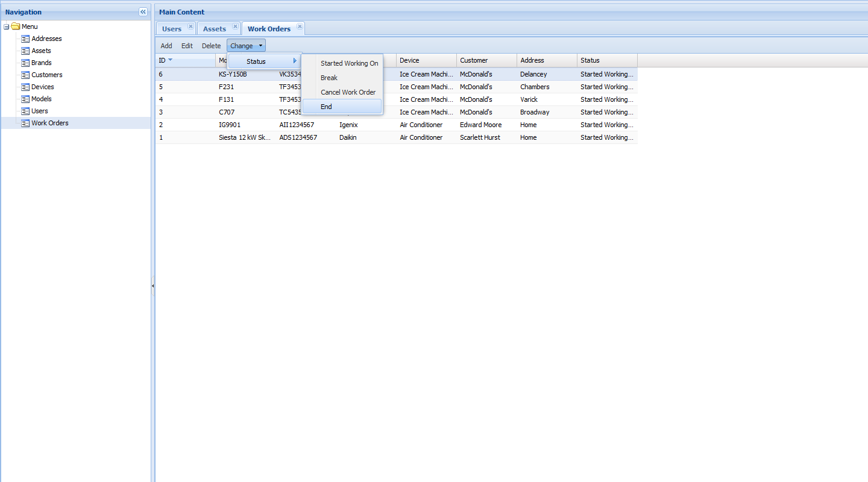Collapse the Navigation panel with double-arrow icon
Viewport: 868px width, 482px height.
click(143, 12)
